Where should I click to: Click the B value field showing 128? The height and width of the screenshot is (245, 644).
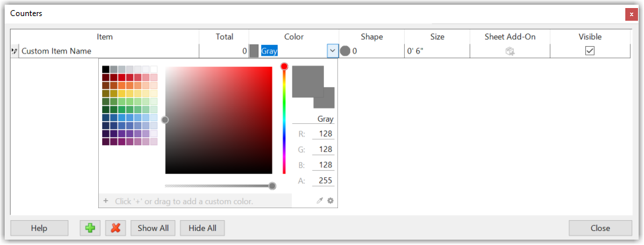coord(323,165)
